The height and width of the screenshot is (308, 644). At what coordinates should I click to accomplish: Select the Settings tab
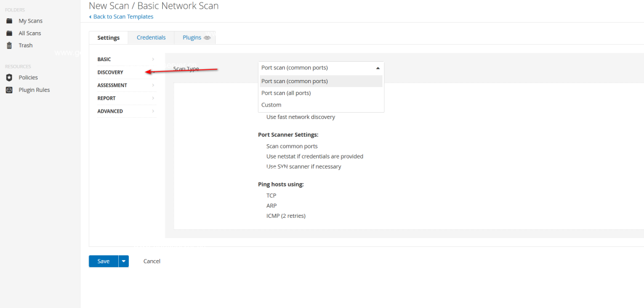point(108,38)
